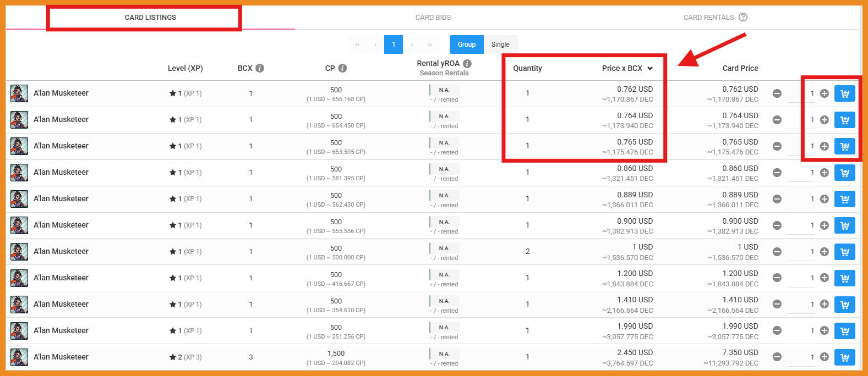Click the cart icon for the 7.350 USD card
Image resolution: width=868 pixels, height=376 pixels.
[x=844, y=357]
